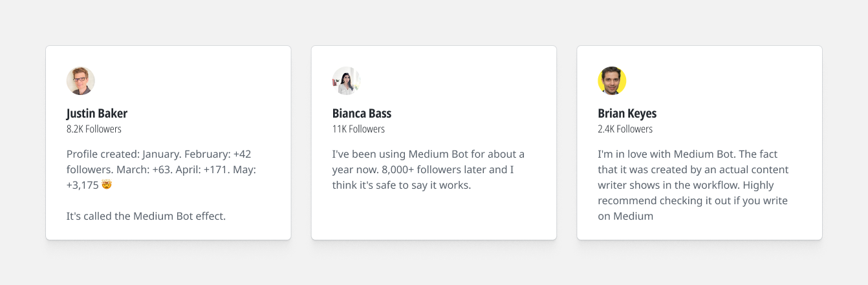Open Bianca Bass's name heading
The height and width of the screenshot is (285, 868).
[362, 114]
